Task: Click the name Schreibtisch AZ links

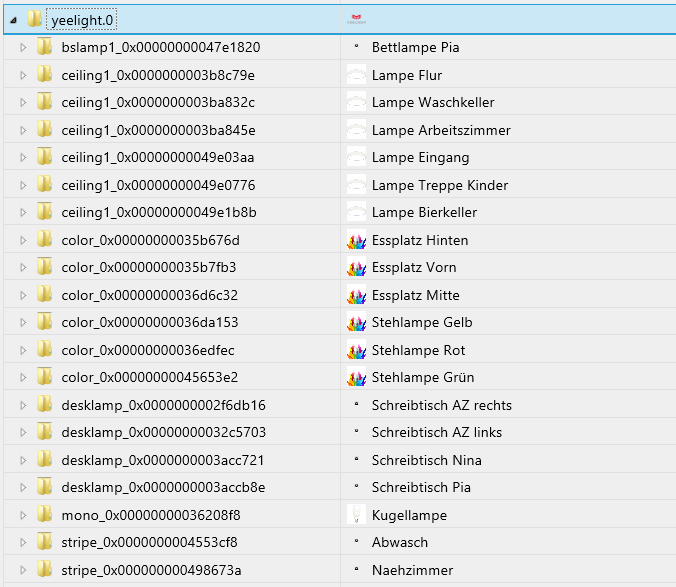Action: point(437,432)
